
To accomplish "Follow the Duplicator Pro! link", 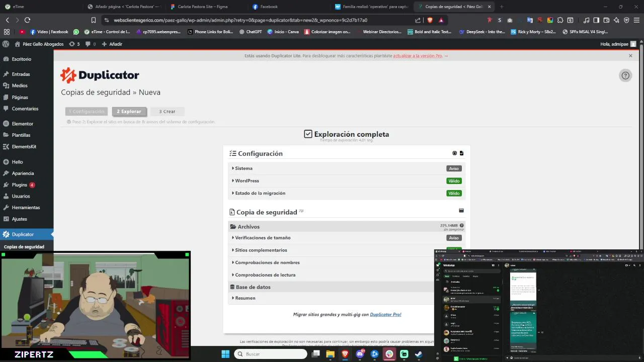I will 385,314.
